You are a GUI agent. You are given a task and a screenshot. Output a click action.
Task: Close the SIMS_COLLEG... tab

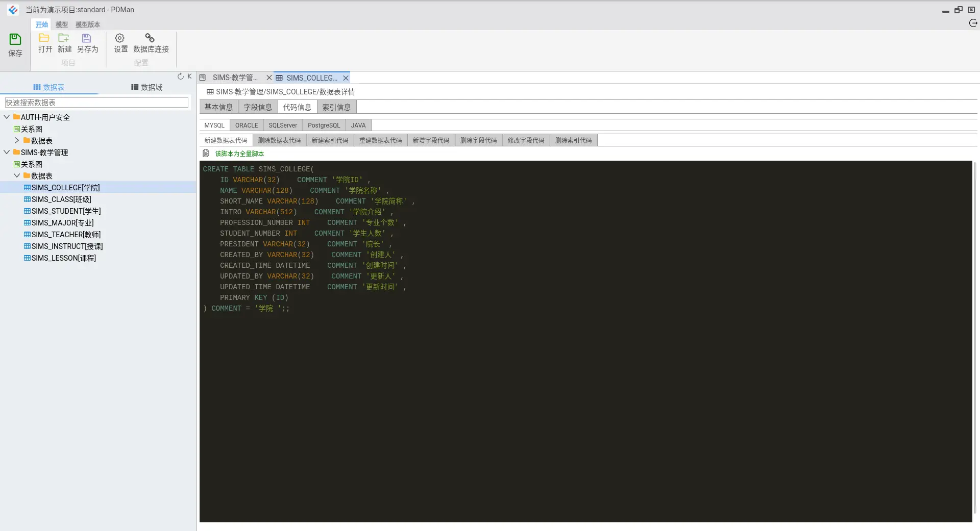(346, 78)
